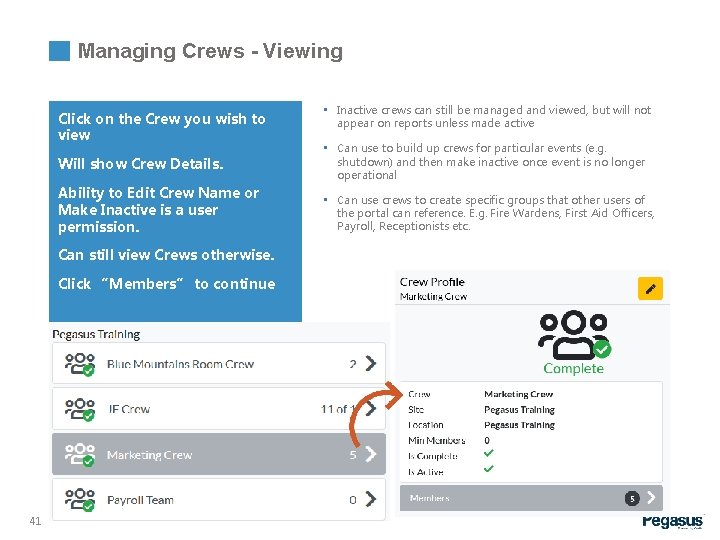Click the JF Crew group icon
The height and width of the screenshot is (540, 720).
coord(79,409)
